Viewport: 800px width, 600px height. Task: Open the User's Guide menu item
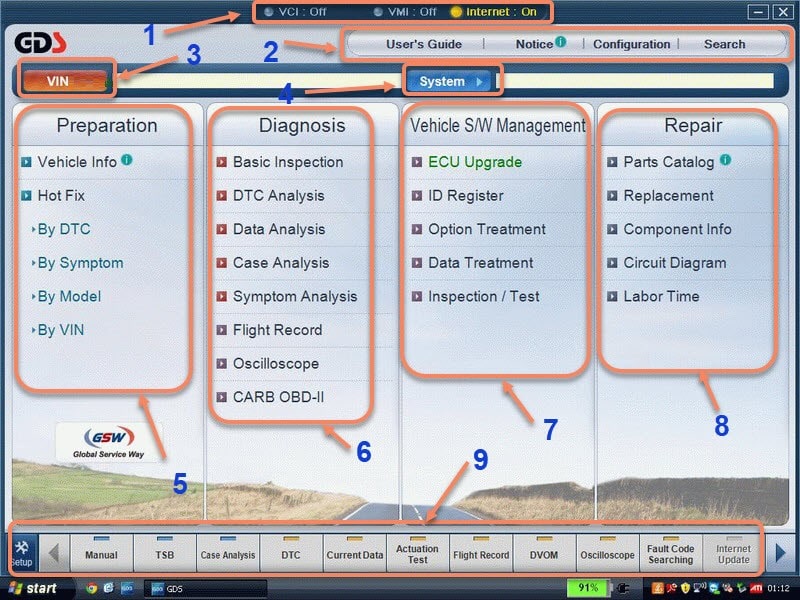(424, 44)
